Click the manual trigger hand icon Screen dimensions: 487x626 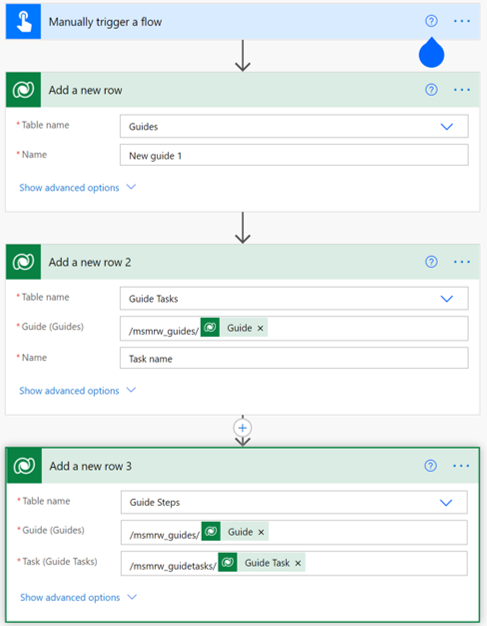point(23,22)
